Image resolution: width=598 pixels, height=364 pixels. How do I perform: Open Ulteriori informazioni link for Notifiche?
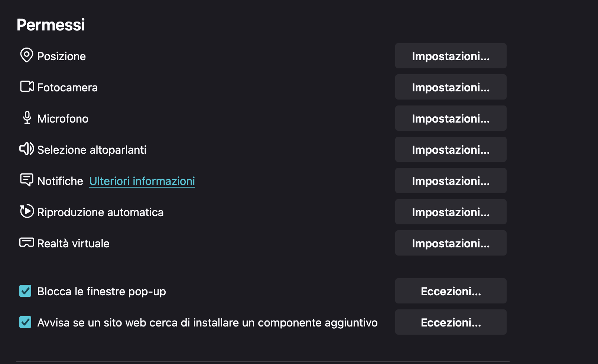(x=142, y=181)
